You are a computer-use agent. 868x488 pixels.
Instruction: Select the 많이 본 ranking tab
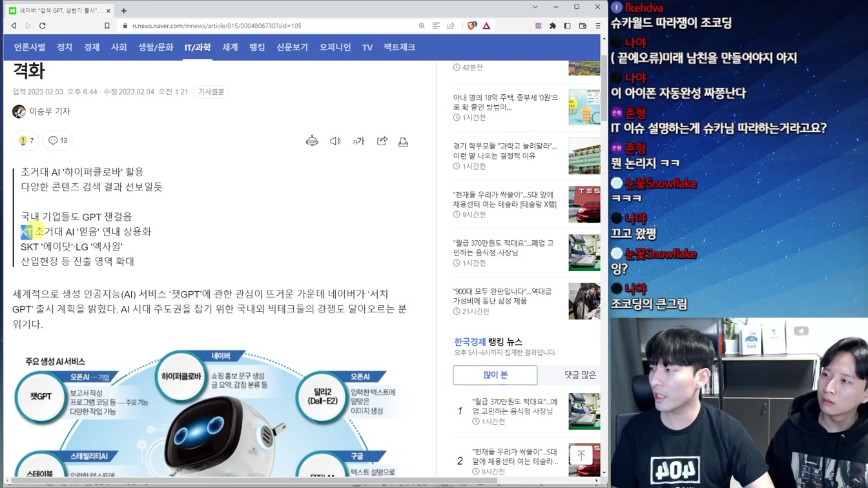pyautogui.click(x=495, y=375)
